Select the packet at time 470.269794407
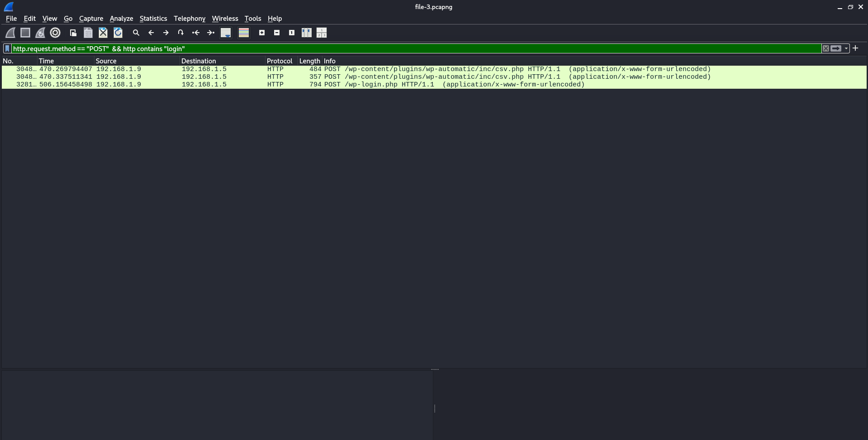This screenshot has height=440, width=868. (434, 69)
